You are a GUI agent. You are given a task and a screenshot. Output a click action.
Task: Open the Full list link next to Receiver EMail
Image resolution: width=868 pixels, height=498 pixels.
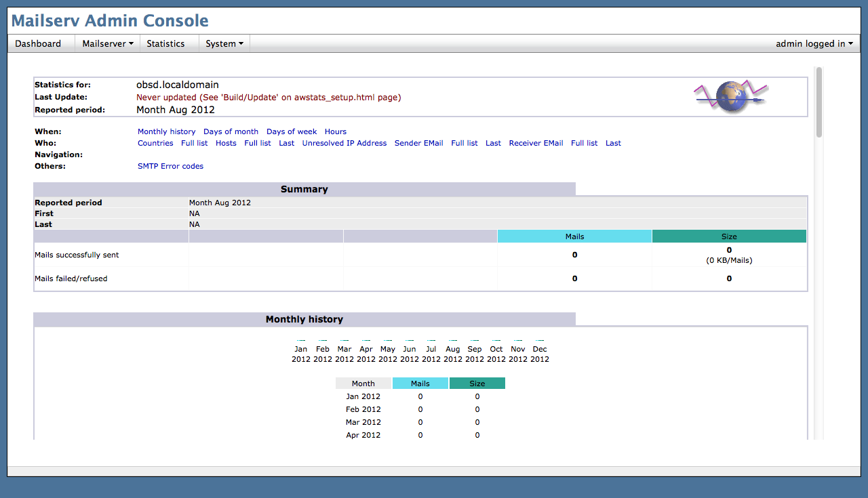(585, 143)
